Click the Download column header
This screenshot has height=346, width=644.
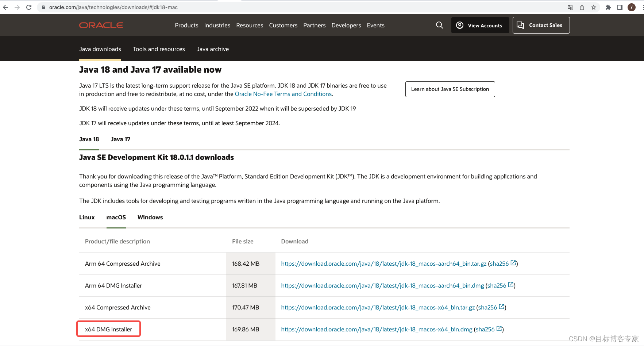294,241
